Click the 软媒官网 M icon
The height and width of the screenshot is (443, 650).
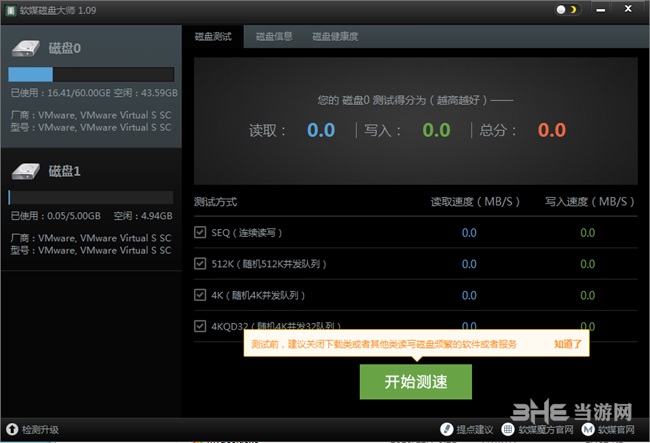point(588,429)
